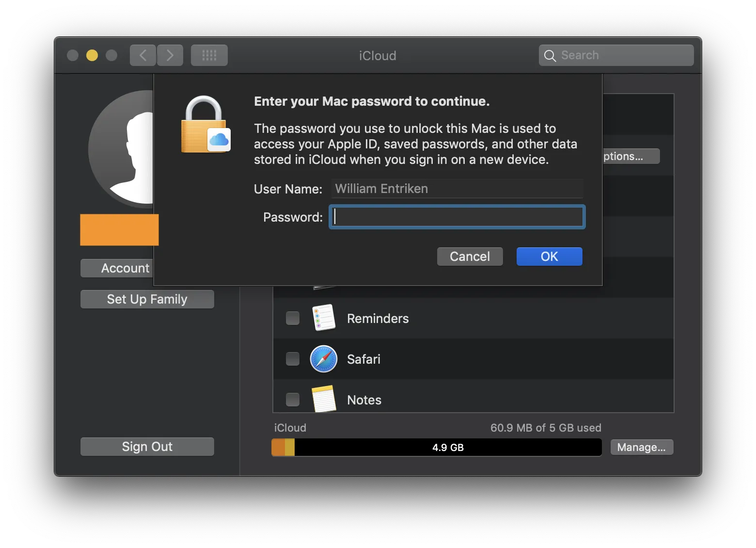Image resolution: width=756 pixels, height=548 pixels.
Task: Dismiss the dialog with Cancel
Action: click(x=470, y=257)
